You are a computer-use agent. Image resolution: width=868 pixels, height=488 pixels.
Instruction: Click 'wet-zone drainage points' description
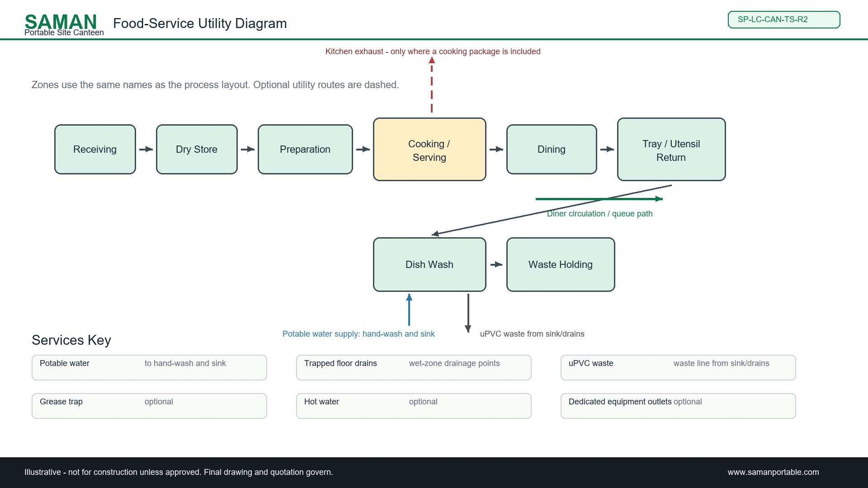click(454, 363)
